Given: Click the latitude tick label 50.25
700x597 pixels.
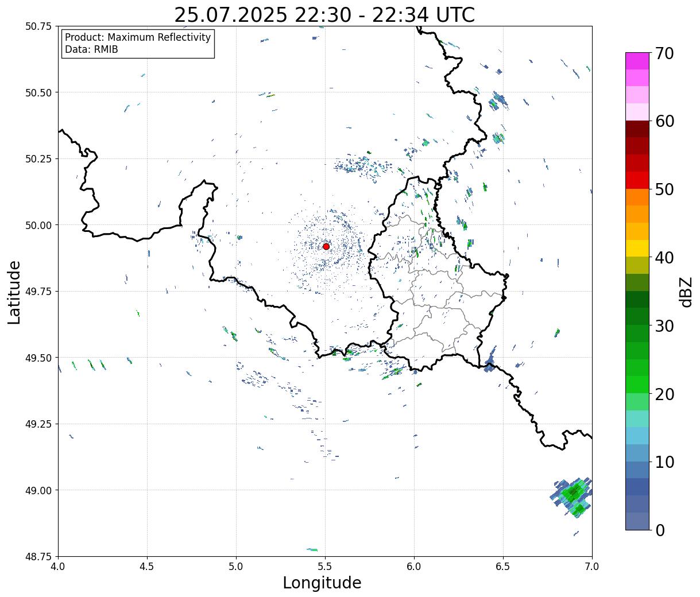Looking at the screenshot, I should click(x=38, y=159).
